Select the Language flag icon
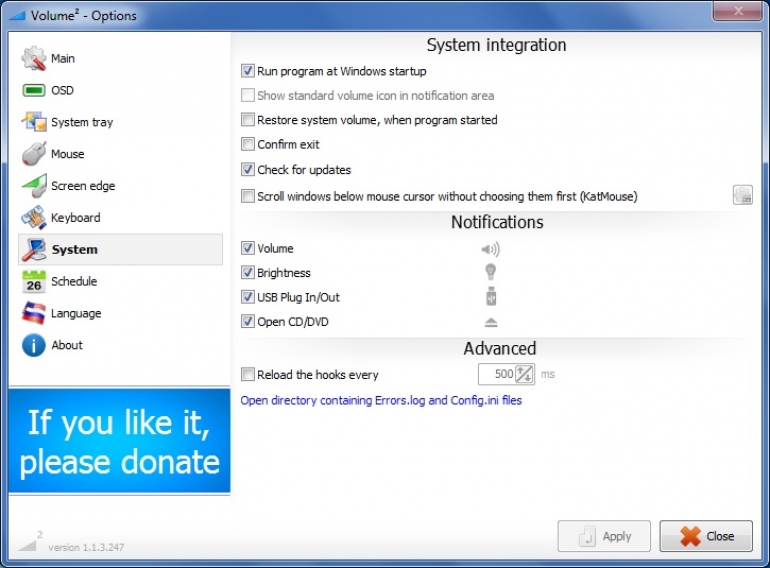Viewport: 770px width, 568px height. pyautogui.click(x=33, y=313)
